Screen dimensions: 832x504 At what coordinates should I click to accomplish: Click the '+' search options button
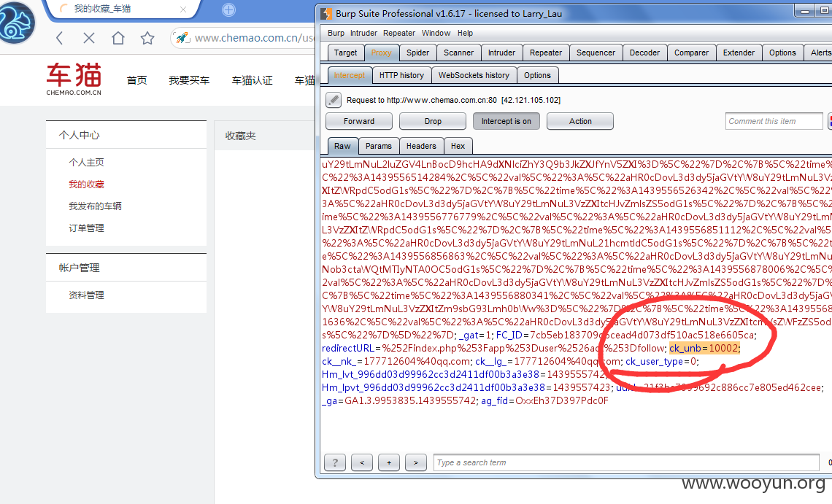point(389,462)
